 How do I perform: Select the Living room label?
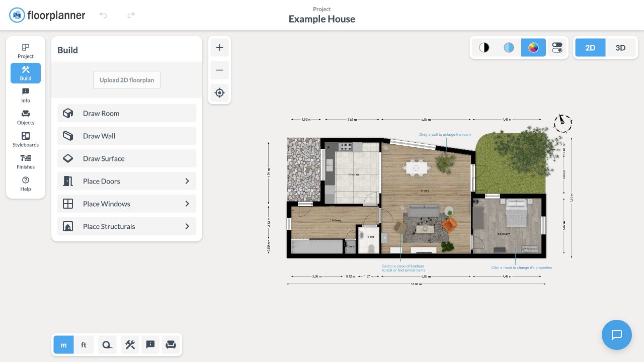(425, 191)
